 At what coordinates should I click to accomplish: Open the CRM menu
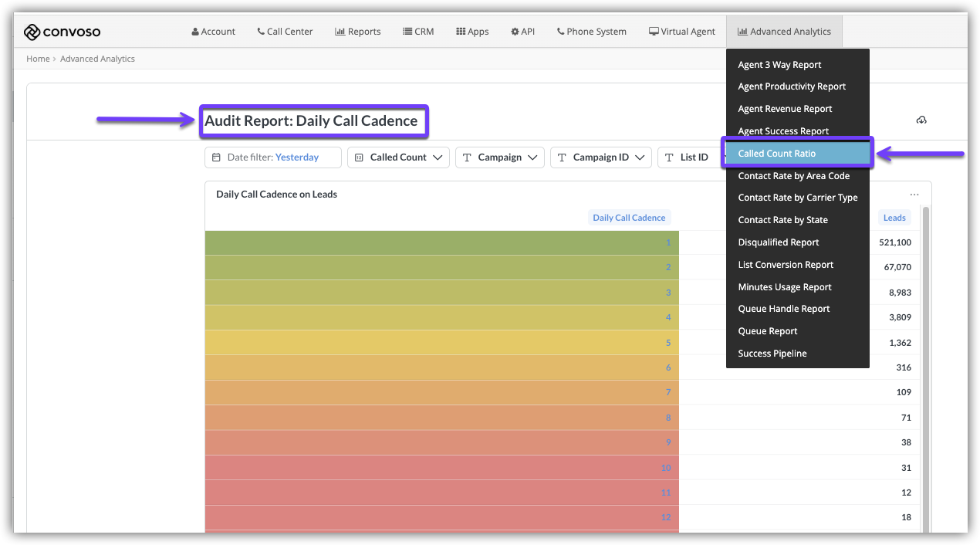[418, 32]
